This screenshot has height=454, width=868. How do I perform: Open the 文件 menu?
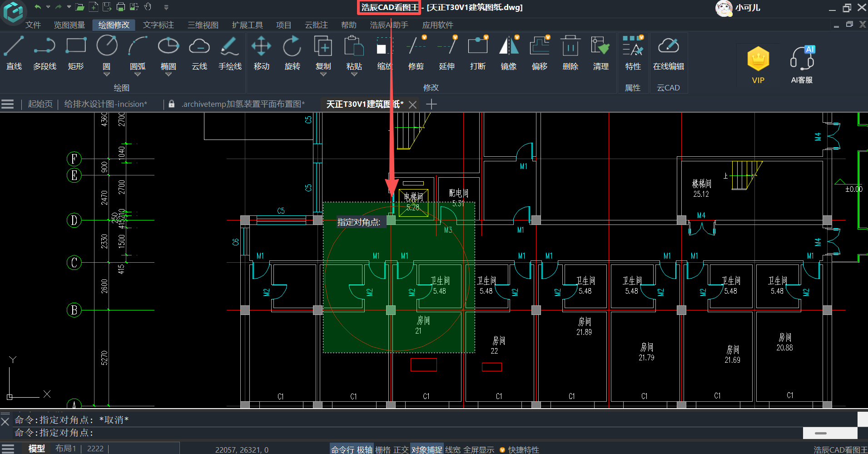click(33, 25)
